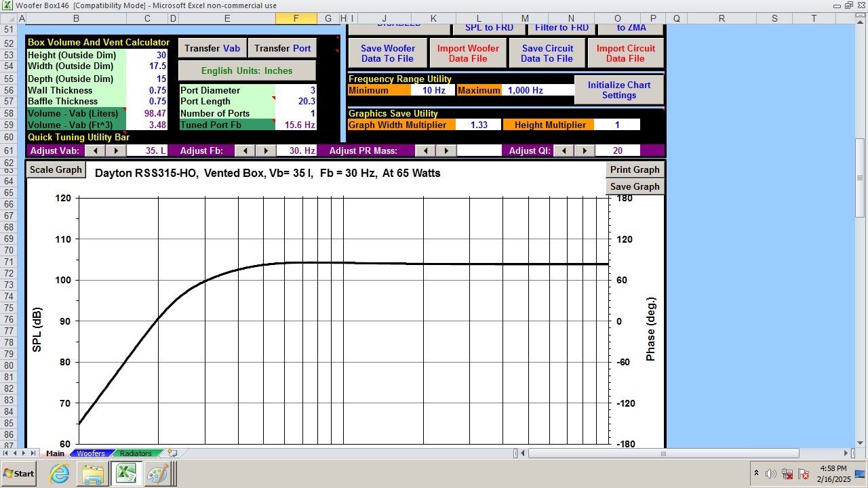Click the Transfer Port button
The height and width of the screenshot is (488, 868).
(283, 48)
